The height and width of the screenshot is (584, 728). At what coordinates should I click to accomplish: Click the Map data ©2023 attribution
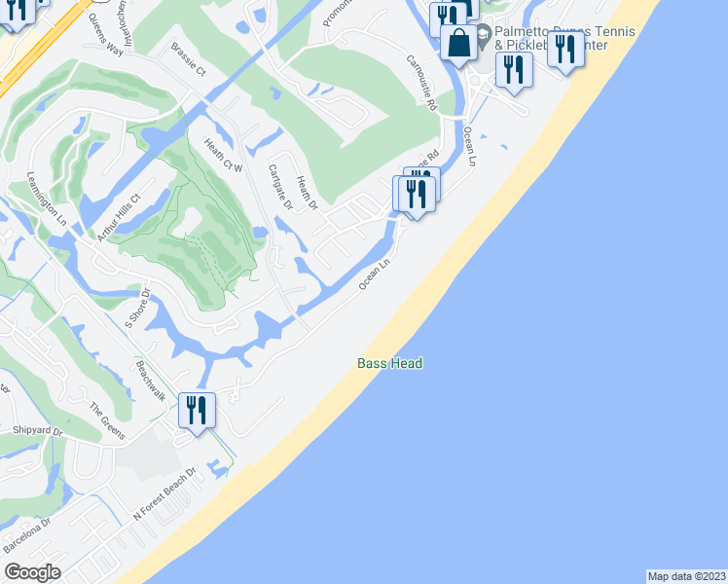pos(686,576)
